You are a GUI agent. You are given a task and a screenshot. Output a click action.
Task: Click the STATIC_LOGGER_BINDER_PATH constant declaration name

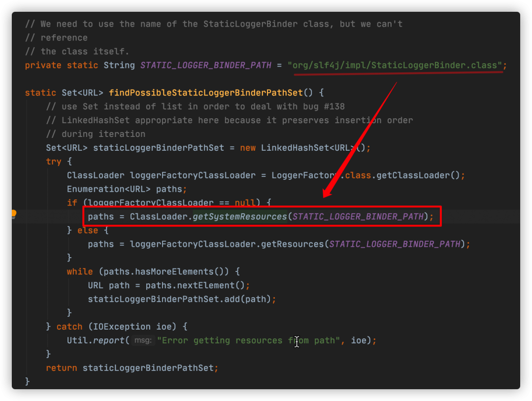206,65
